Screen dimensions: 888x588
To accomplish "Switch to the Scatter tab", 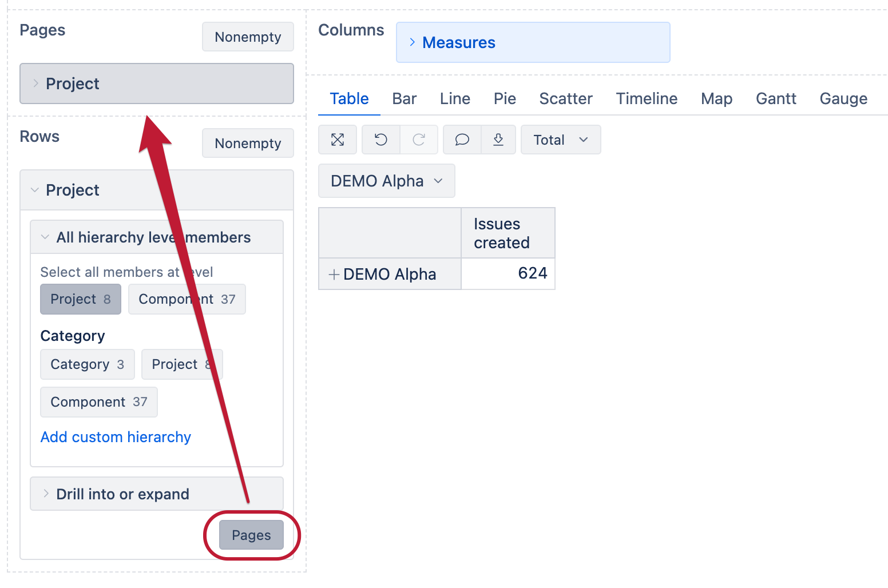I will pyautogui.click(x=566, y=98).
